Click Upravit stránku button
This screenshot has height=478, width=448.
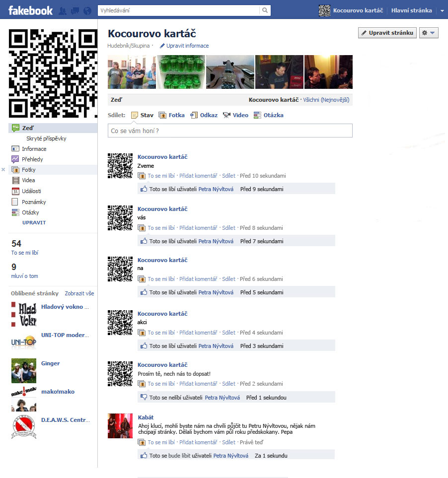point(387,33)
